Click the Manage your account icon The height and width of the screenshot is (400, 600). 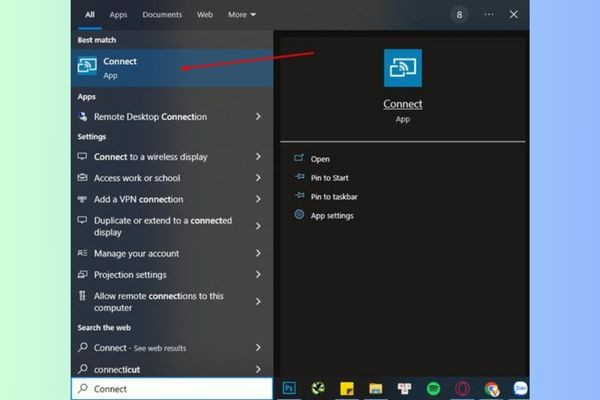(82, 253)
